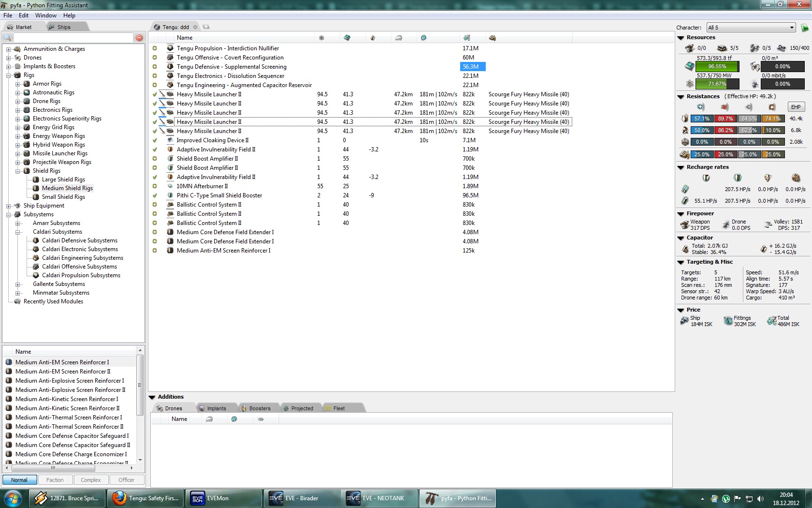Collapse the Targeting & Misc section
The image size is (812, 508).
click(681, 262)
